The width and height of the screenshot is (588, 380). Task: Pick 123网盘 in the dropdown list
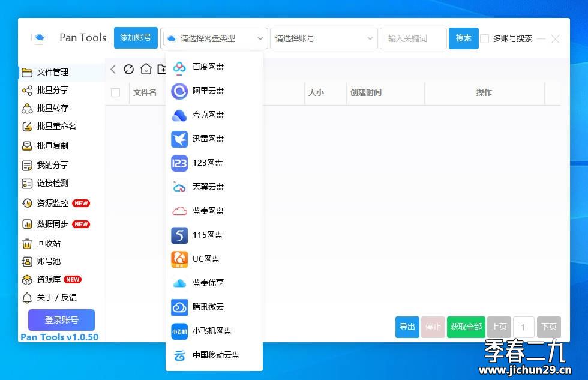[214, 163]
